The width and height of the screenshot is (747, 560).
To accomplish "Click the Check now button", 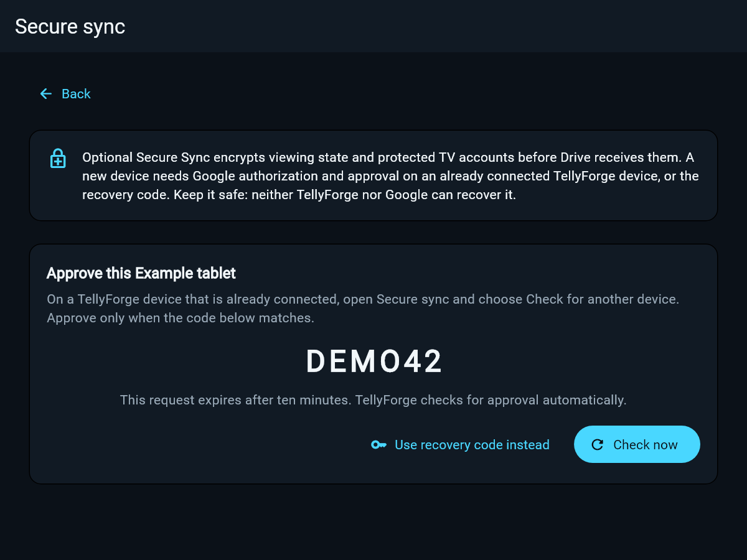I will 637,444.
